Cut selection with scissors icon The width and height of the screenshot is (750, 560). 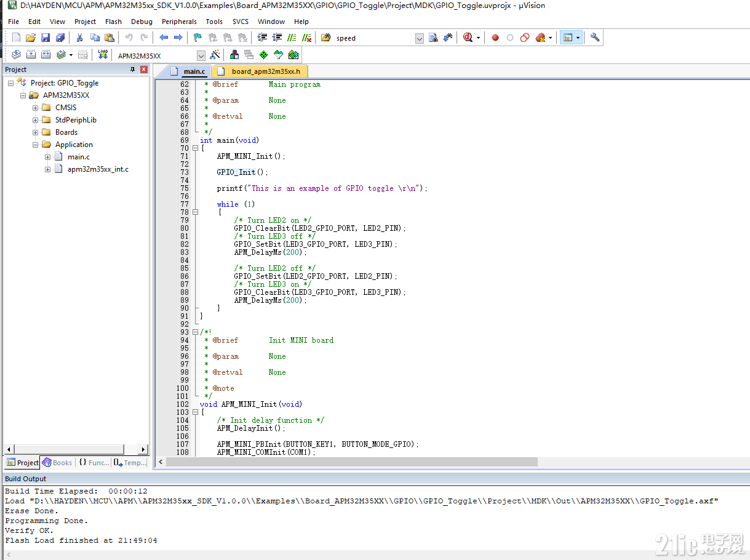coord(79,38)
